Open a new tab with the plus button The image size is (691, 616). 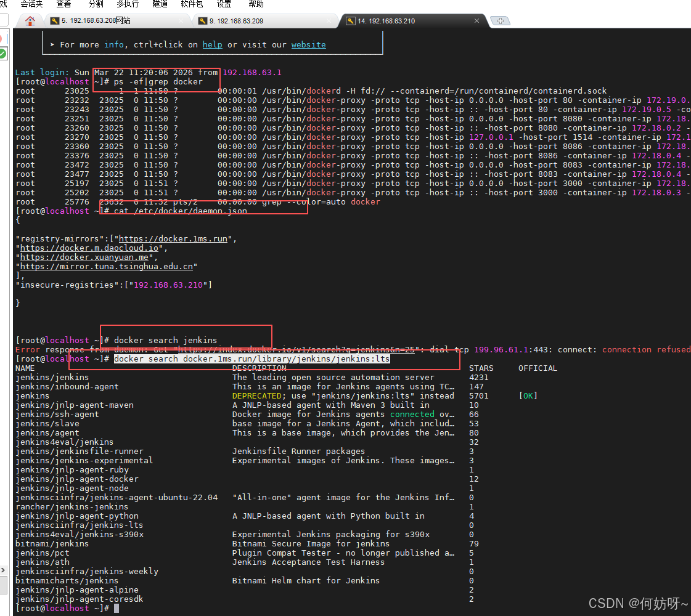tap(500, 21)
